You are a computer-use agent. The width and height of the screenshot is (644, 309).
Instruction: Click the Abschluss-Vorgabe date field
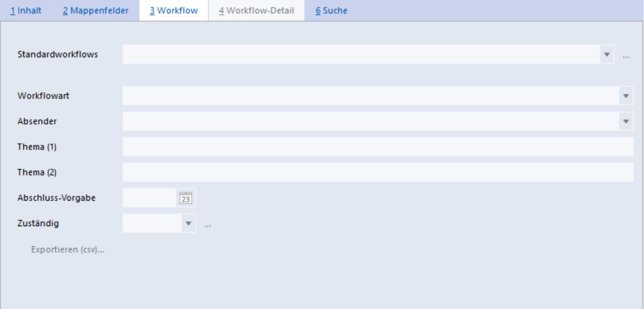[149, 198]
